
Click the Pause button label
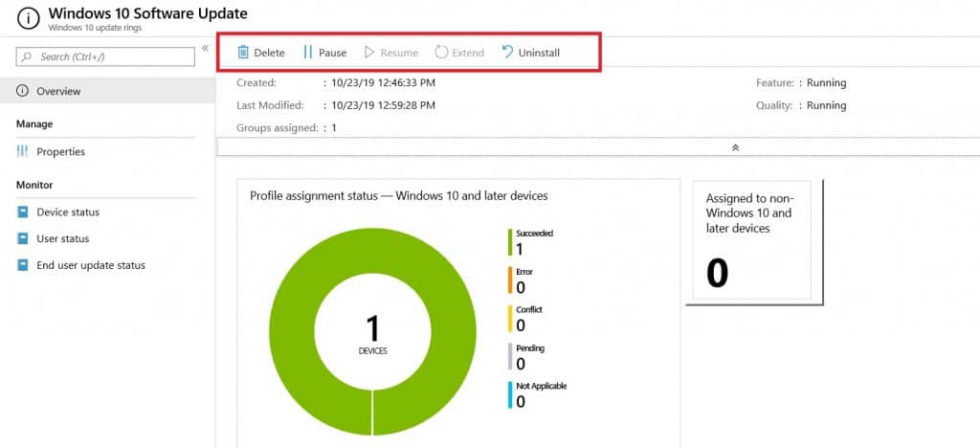pyautogui.click(x=332, y=53)
